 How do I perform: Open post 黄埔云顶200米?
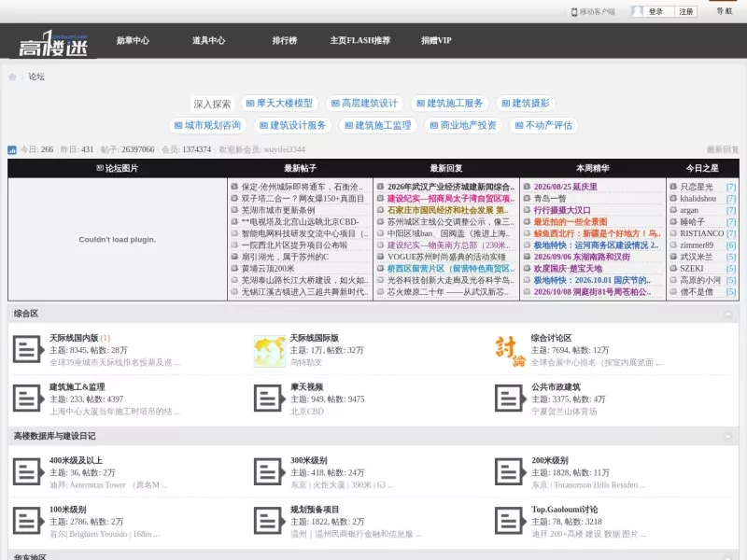click(x=268, y=269)
